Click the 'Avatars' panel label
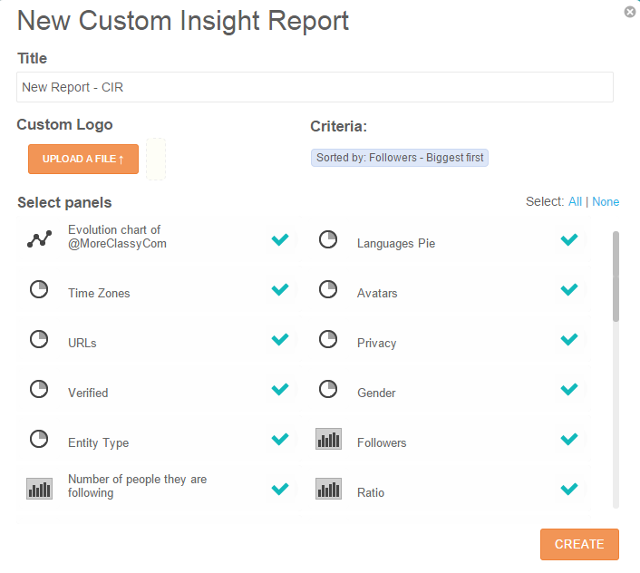The height and width of the screenshot is (573, 640). click(x=377, y=293)
